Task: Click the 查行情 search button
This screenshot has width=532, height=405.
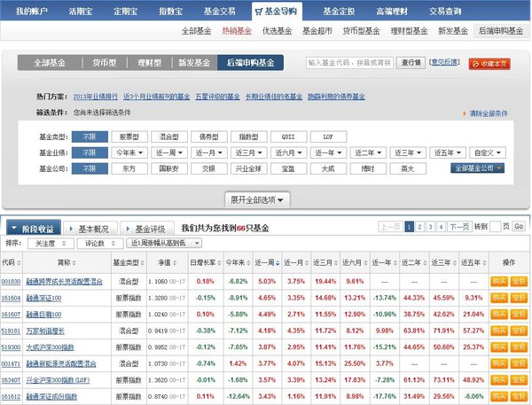Action: click(411, 63)
